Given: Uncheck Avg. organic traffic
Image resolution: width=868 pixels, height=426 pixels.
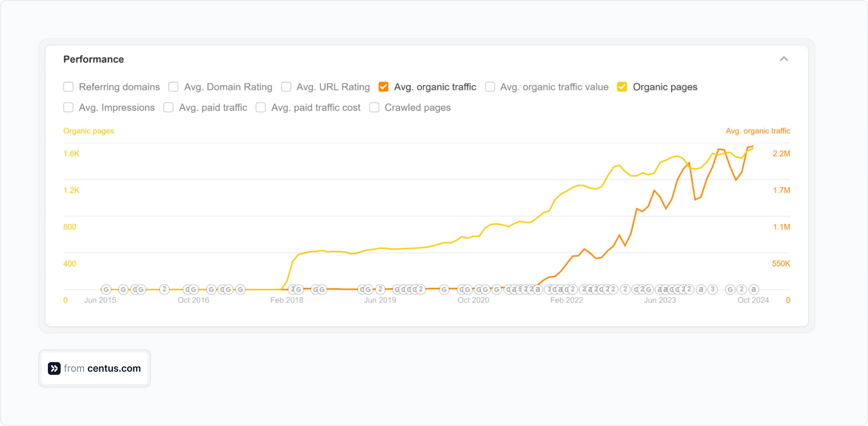Looking at the screenshot, I should [x=383, y=87].
